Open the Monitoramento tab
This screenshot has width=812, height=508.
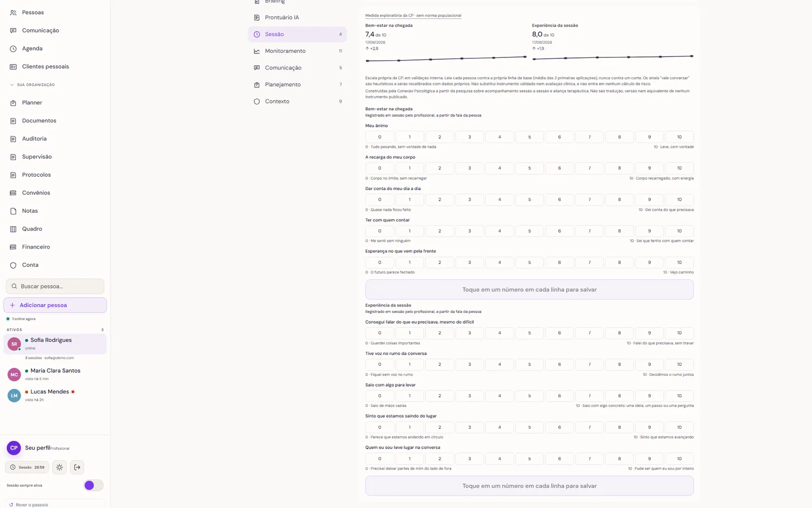pyautogui.click(x=297, y=51)
